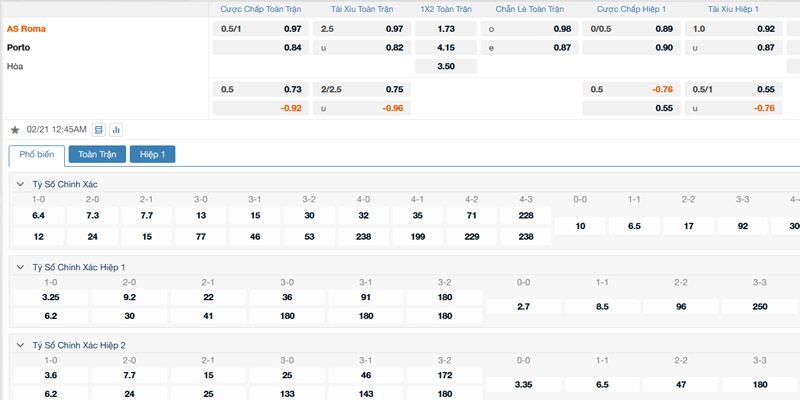Image resolution: width=800 pixels, height=400 pixels.
Task: Bet Porto score 1-4 at 199
Action: click(417, 237)
